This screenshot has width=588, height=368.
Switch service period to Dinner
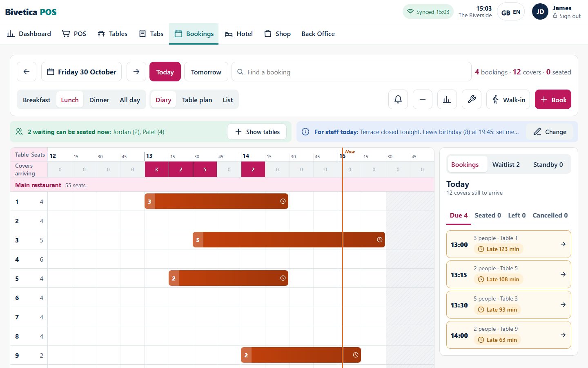99,100
